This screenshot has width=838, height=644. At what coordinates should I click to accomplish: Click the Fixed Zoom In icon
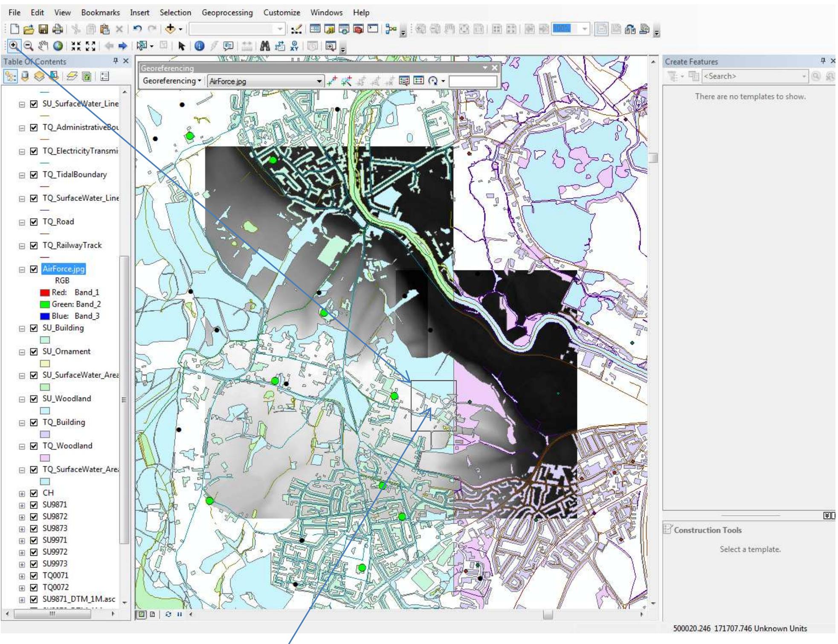coord(76,46)
